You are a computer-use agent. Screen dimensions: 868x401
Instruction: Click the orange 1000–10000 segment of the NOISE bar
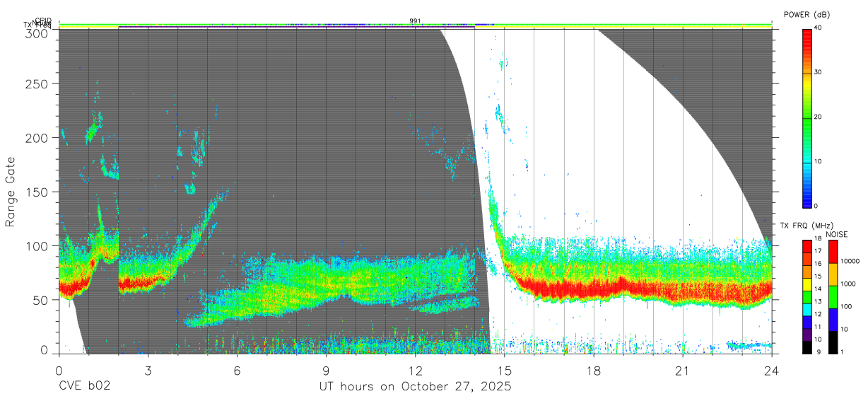[x=833, y=274]
